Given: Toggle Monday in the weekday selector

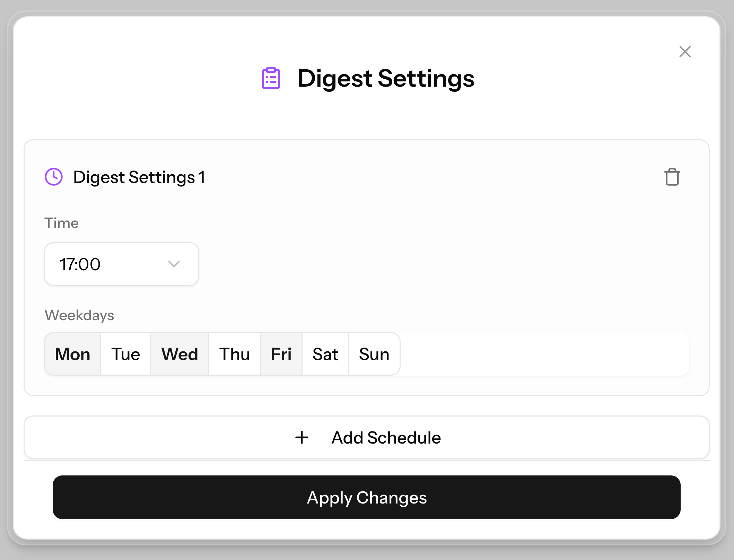Looking at the screenshot, I should (73, 354).
